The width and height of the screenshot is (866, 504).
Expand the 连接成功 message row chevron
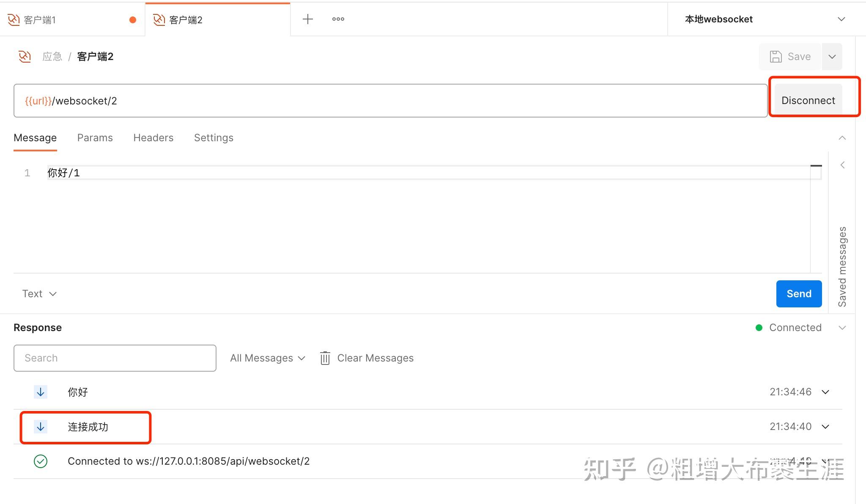click(x=825, y=427)
